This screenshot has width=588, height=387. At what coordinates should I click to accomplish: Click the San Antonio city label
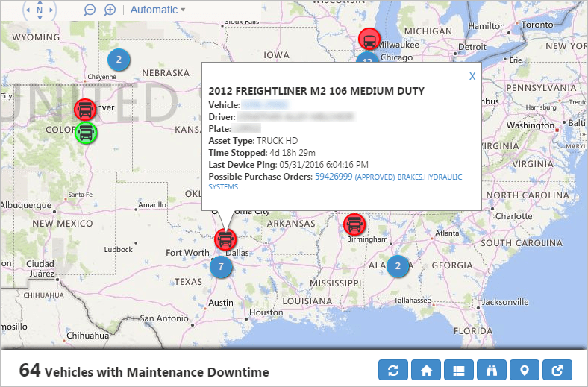[164, 318]
